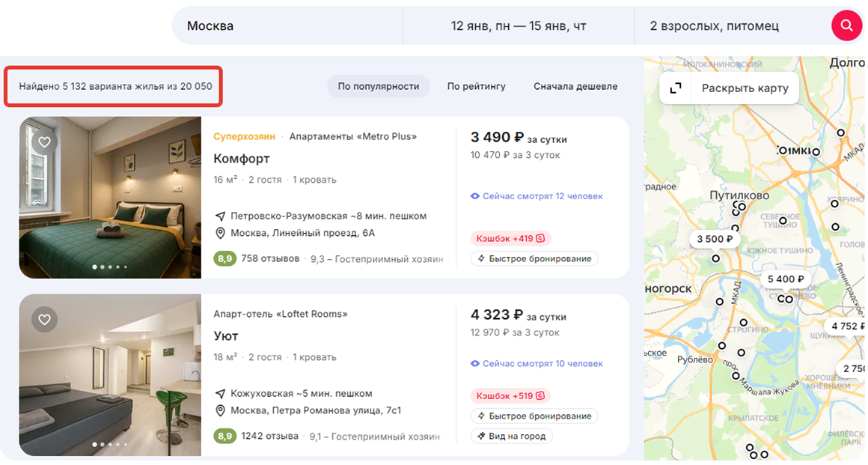Click expand arrows icon on map
This screenshot has width=868, height=465.
676,88
